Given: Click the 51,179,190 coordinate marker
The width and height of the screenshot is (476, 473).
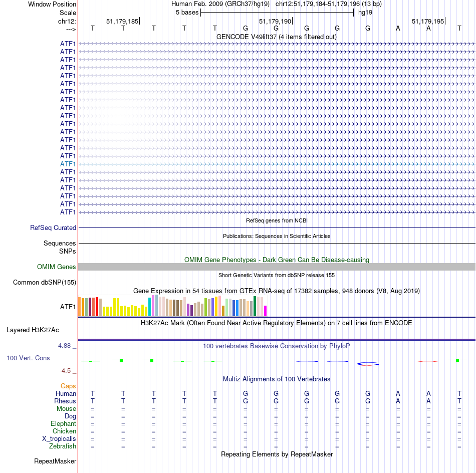Looking at the screenshot, I should (275, 21).
